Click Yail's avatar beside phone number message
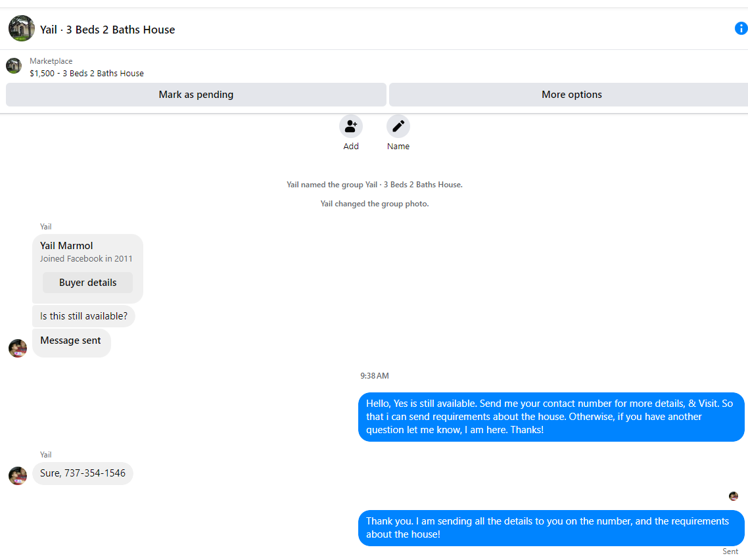 [x=18, y=476]
